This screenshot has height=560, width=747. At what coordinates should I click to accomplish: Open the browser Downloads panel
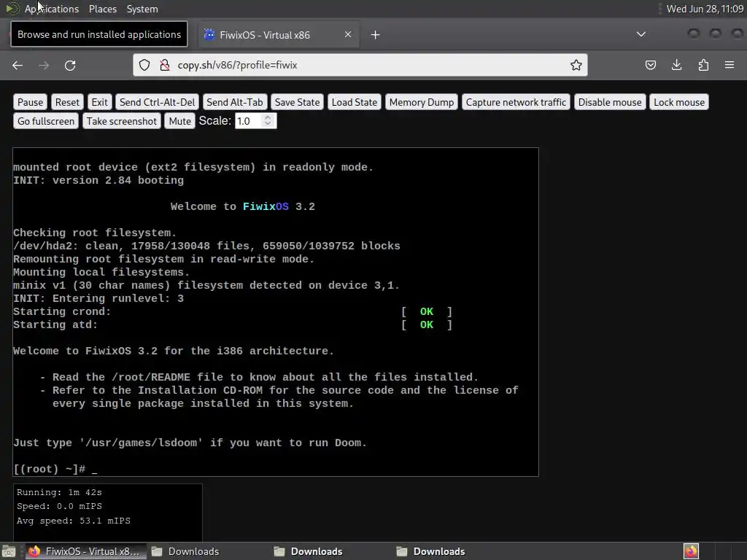676,65
